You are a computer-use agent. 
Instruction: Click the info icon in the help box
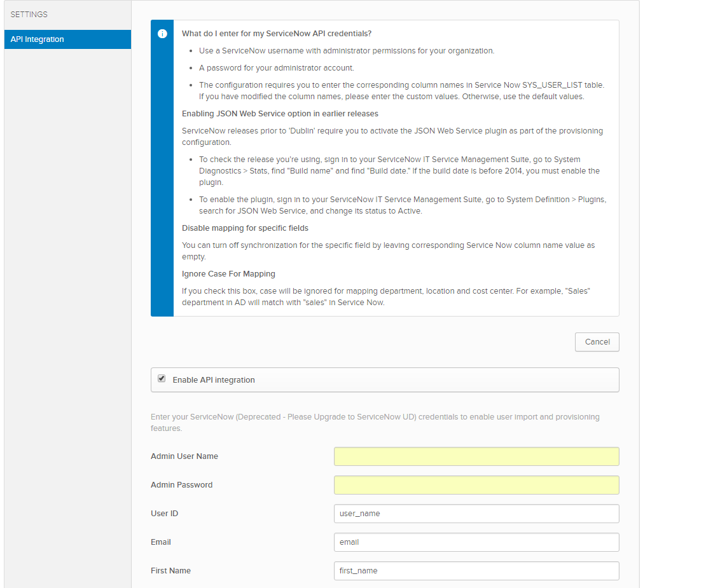(x=162, y=34)
